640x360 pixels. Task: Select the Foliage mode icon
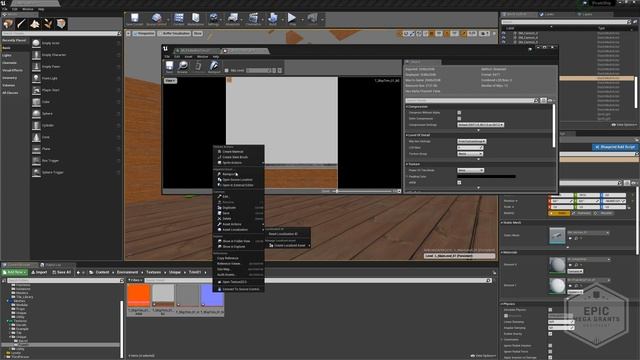pyautogui.click(x=48, y=24)
